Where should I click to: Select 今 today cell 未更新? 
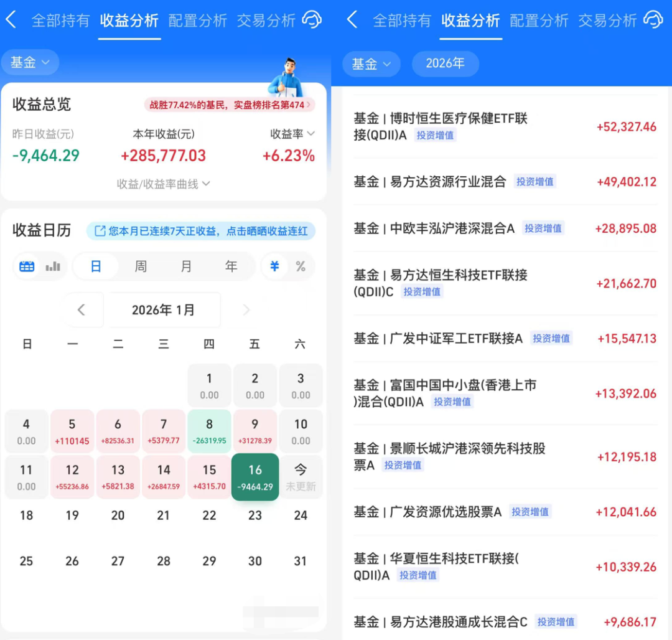[301, 477]
